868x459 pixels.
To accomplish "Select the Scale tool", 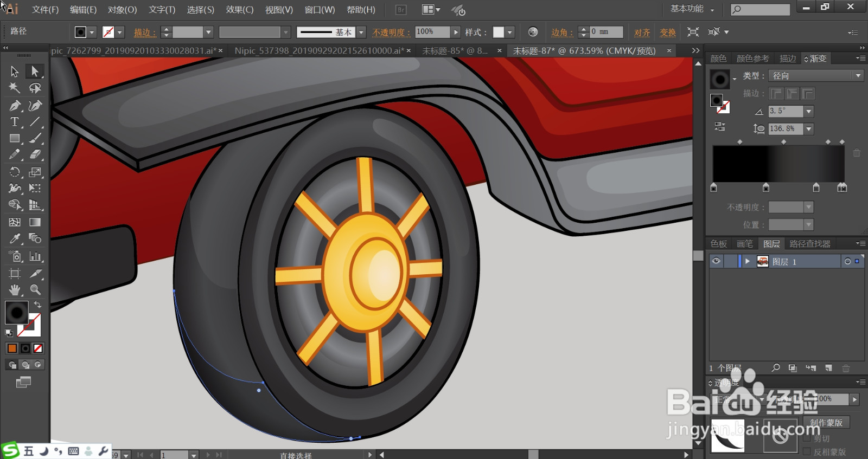I will pyautogui.click(x=35, y=172).
